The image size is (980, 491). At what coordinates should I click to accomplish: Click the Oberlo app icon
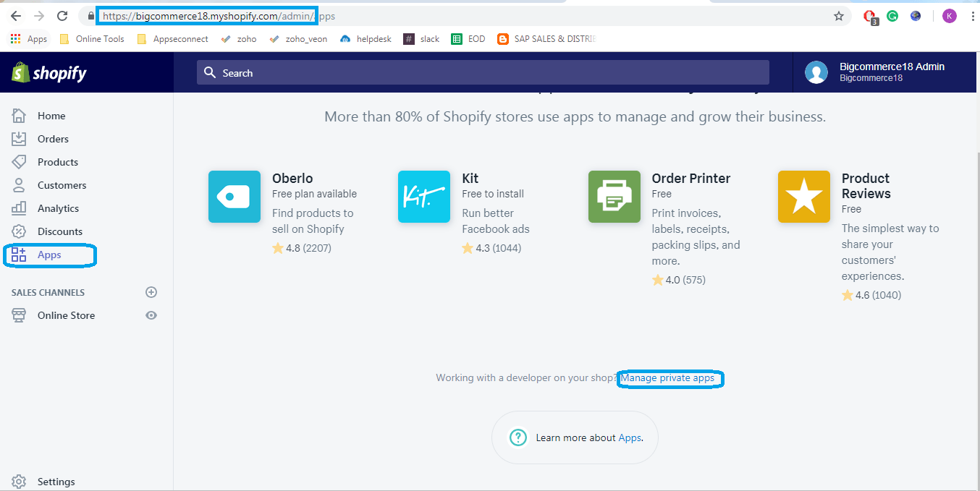(235, 197)
